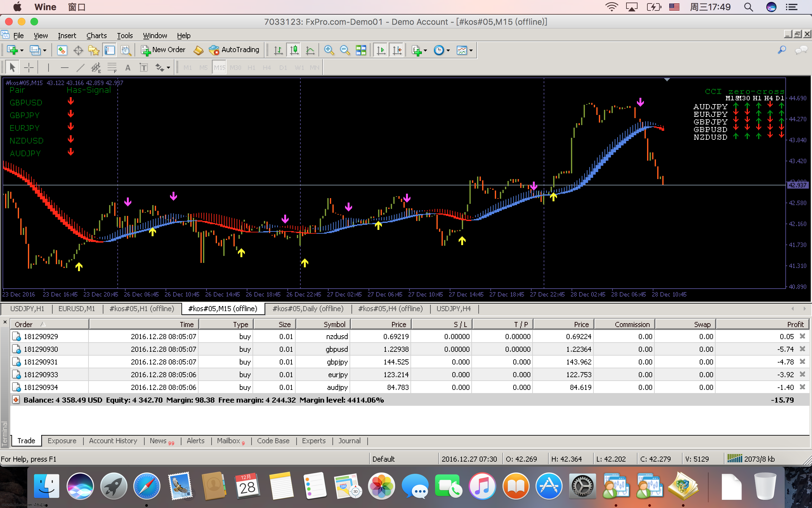Close order 181290929 with the x icon
The width and height of the screenshot is (812, 508).
[x=802, y=336]
